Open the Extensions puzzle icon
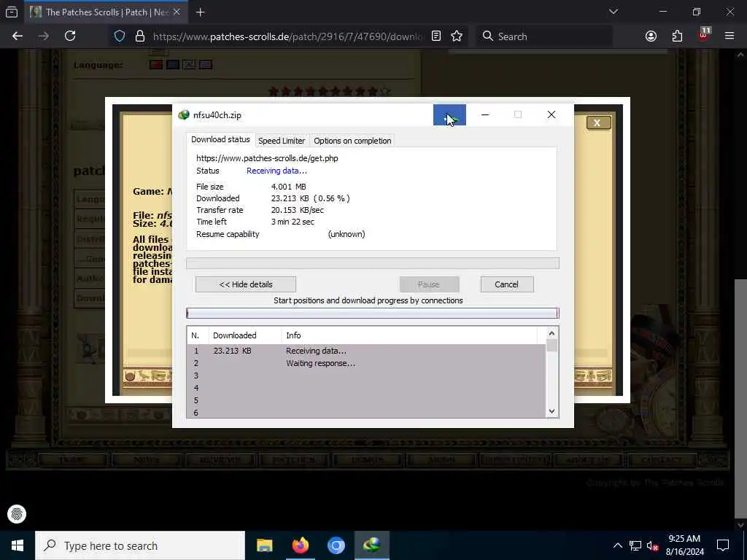This screenshot has width=747, height=560. tap(677, 36)
